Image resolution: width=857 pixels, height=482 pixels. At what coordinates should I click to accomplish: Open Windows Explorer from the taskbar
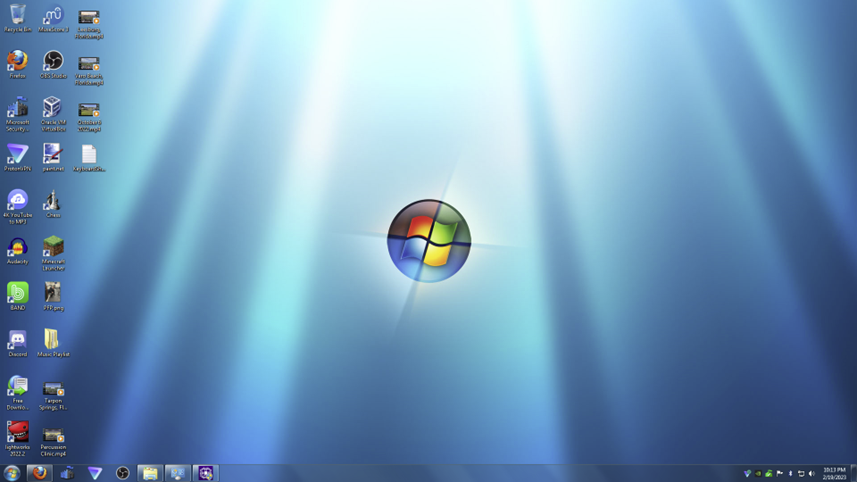[x=149, y=473]
